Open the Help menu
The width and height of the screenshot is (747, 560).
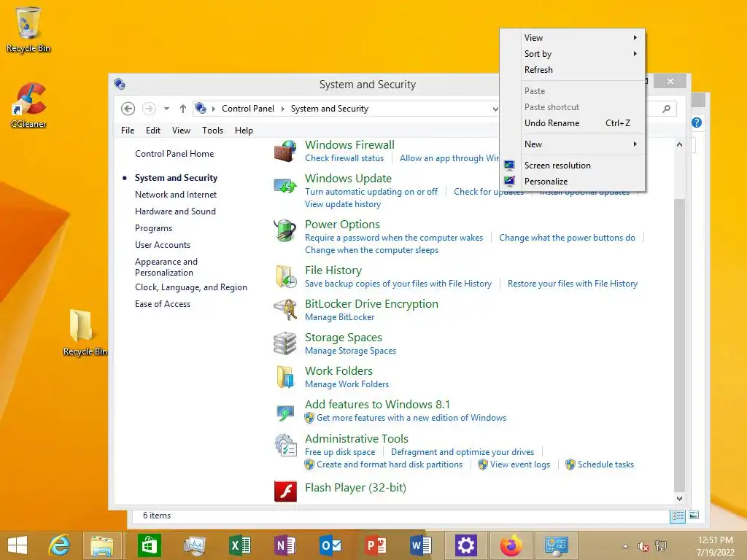tap(244, 131)
